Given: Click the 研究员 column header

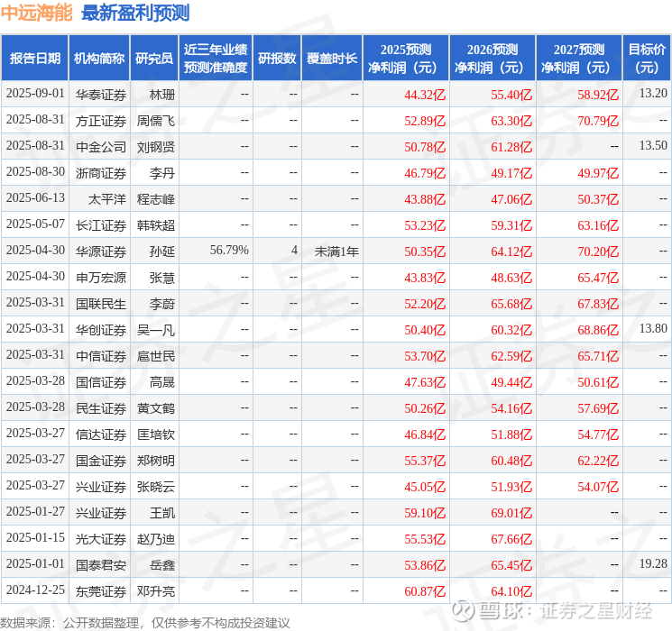Looking at the screenshot, I should click(x=154, y=59).
